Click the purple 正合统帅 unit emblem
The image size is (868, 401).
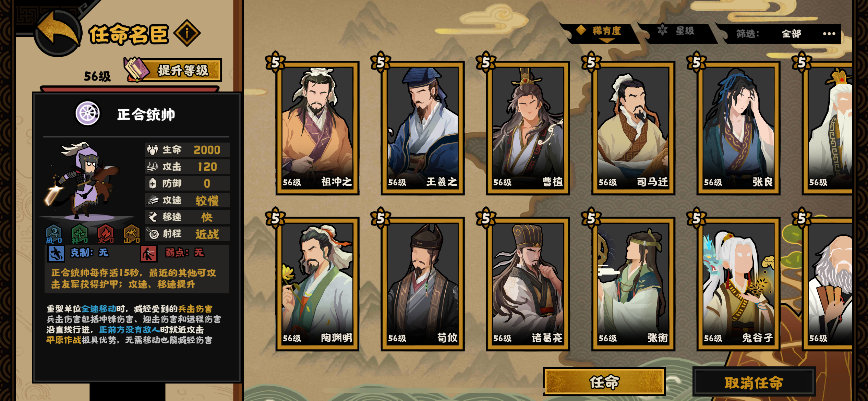coord(88,113)
